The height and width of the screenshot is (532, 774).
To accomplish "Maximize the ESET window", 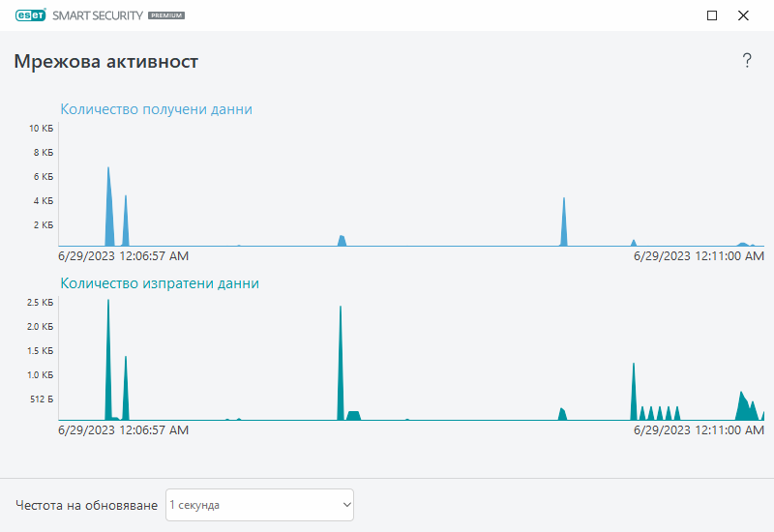I will [712, 15].
